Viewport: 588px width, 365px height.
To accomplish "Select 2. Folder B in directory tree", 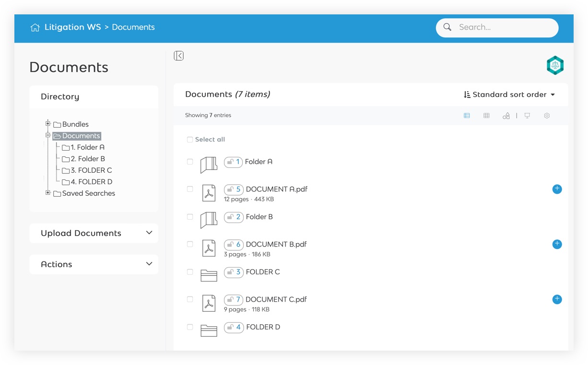I will 87,159.
